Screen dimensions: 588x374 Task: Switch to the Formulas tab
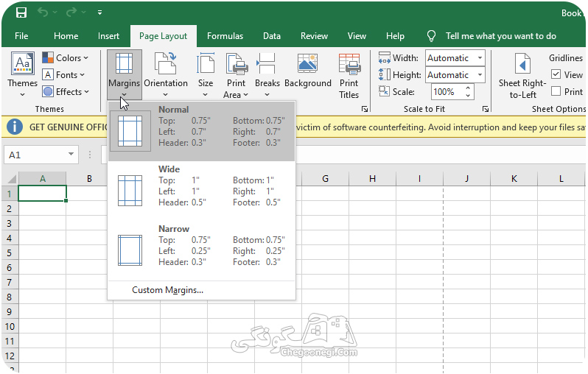pos(225,36)
